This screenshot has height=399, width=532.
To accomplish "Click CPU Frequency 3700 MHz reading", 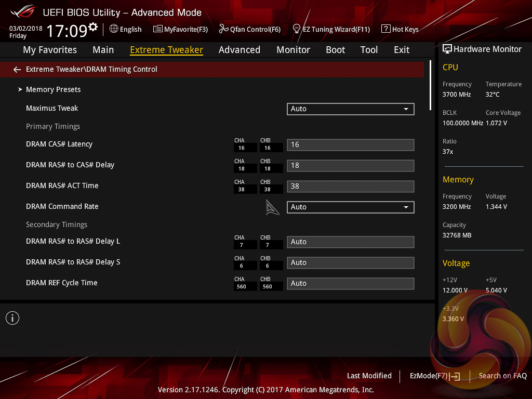I will pyautogui.click(x=456, y=95).
